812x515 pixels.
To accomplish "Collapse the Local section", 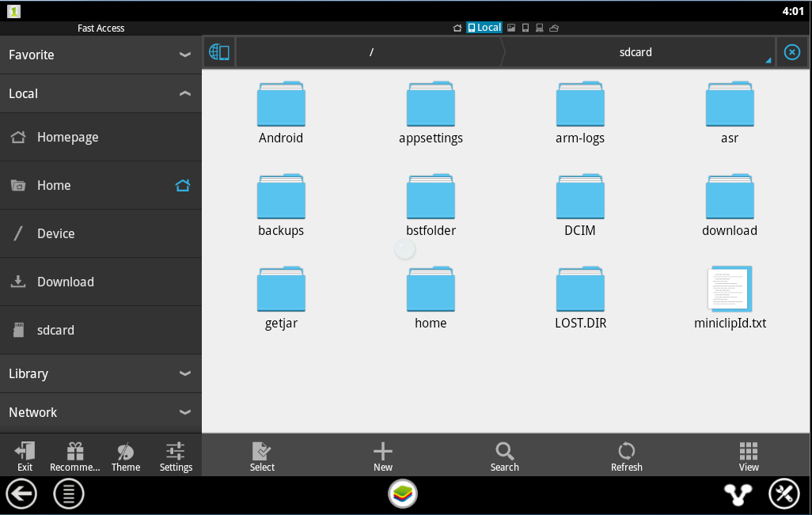I will click(101, 93).
